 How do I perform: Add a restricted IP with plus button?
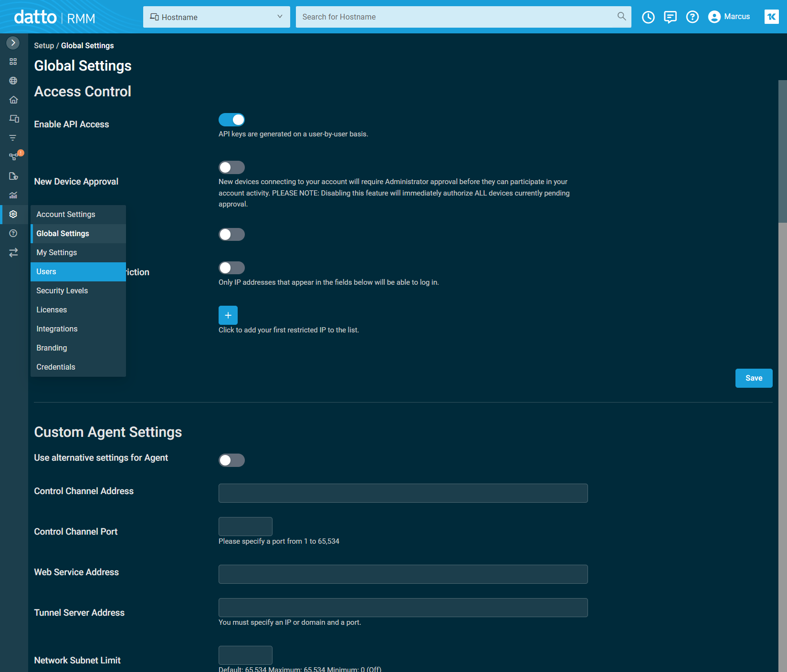[228, 315]
